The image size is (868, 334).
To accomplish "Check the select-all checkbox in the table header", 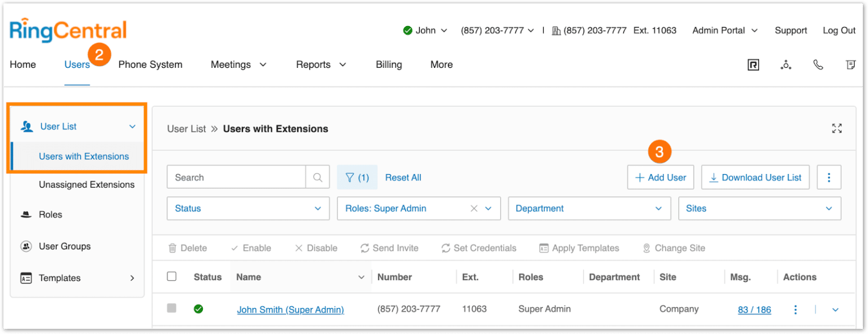I will [x=172, y=276].
